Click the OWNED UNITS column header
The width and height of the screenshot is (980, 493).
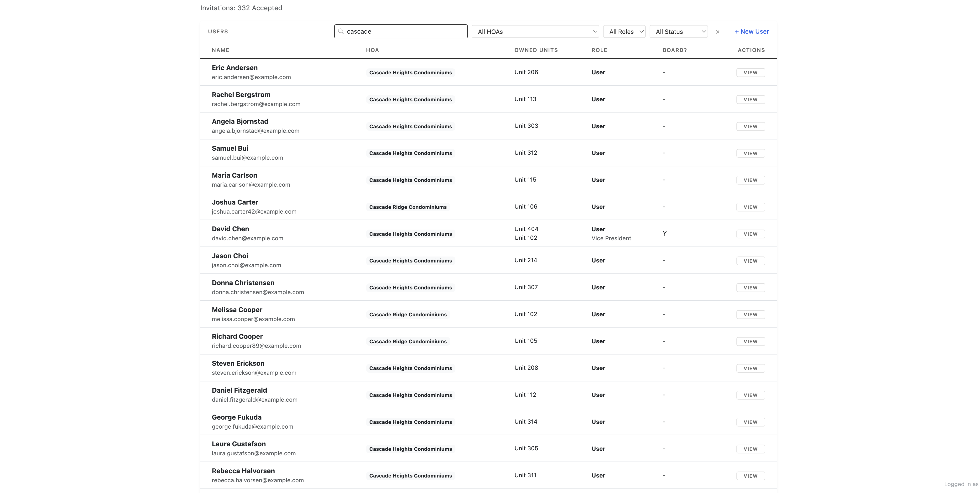pos(536,50)
